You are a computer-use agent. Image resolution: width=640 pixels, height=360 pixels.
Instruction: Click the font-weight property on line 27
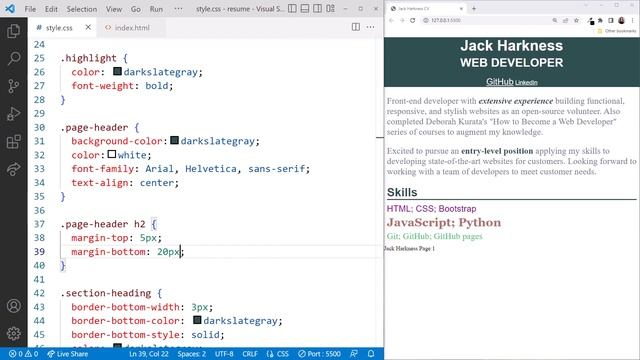102,86
